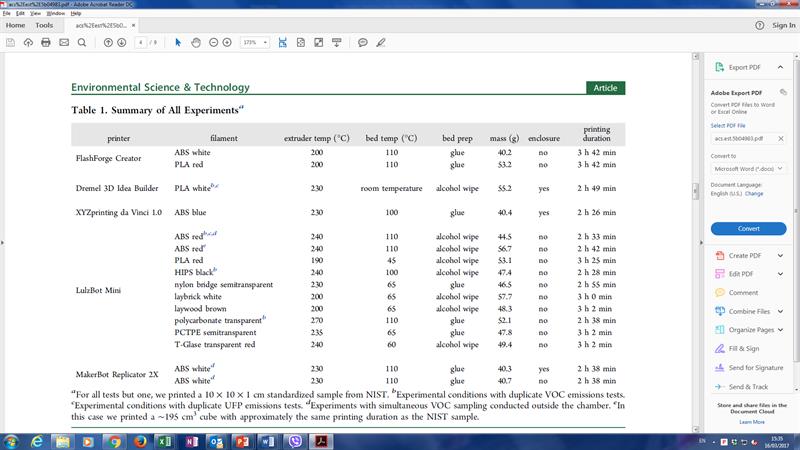Screen dimensions: 800x450
Task: Click the copy icon beside Adobe Export PDF
Action: [x=783, y=92]
